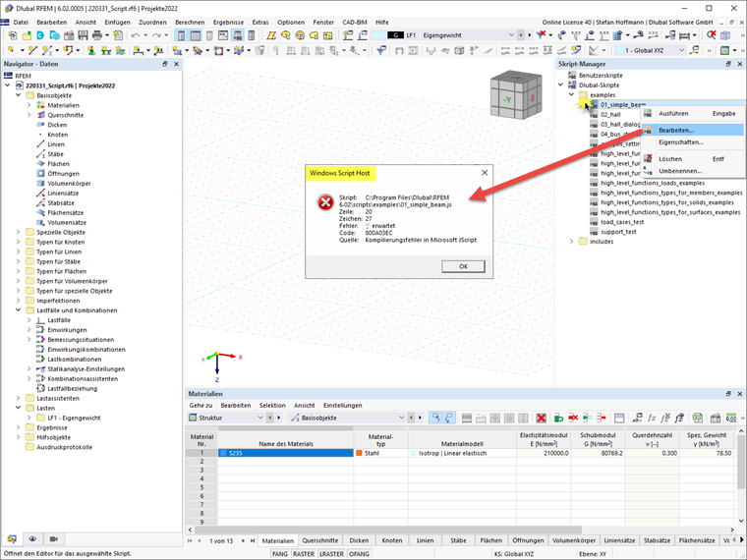Choose Bearbeiten... in the context menu
747x560 pixels.
tap(693, 130)
